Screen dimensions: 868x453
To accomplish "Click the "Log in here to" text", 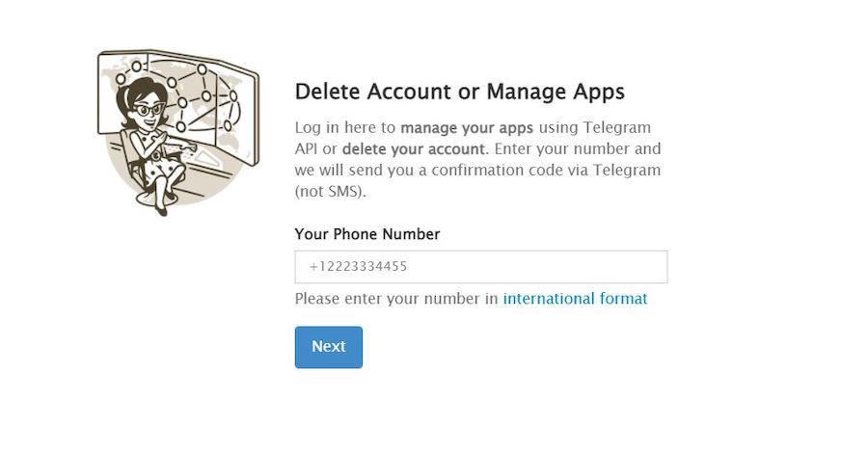I will coord(344,127).
